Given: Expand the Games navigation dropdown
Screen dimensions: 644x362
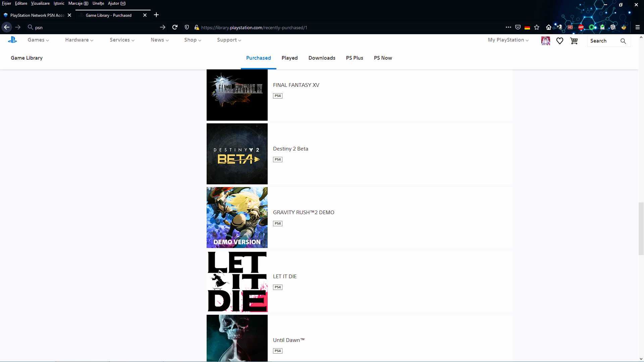Looking at the screenshot, I should [38, 40].
